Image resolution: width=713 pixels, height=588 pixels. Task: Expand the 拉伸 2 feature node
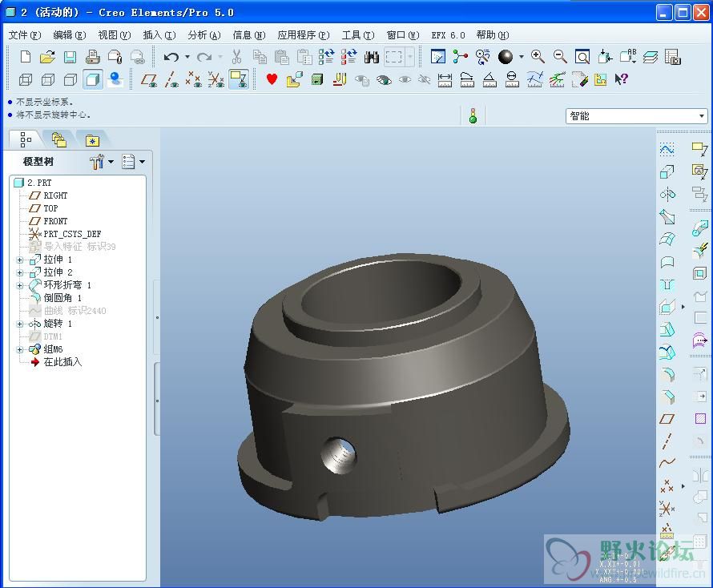click(x=19, y=273)
